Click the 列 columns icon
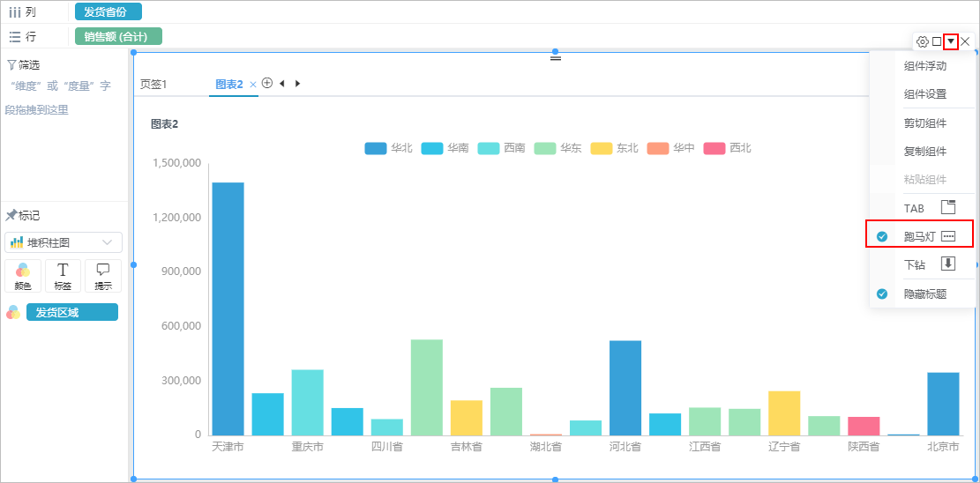Viewport: 980px width, 483px height. pyautogui.click(x=15, y=12)
